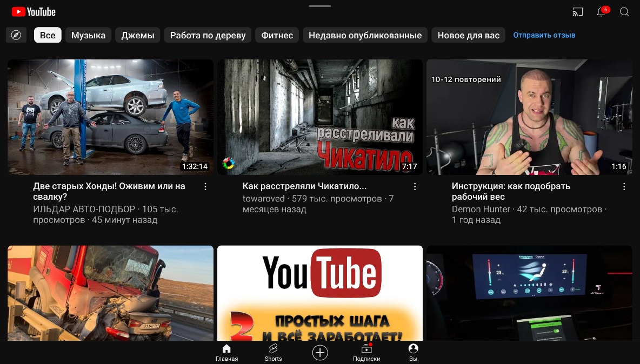Select Недавно опубликованные filter chip
640x364 pixels.
(365, 35)
